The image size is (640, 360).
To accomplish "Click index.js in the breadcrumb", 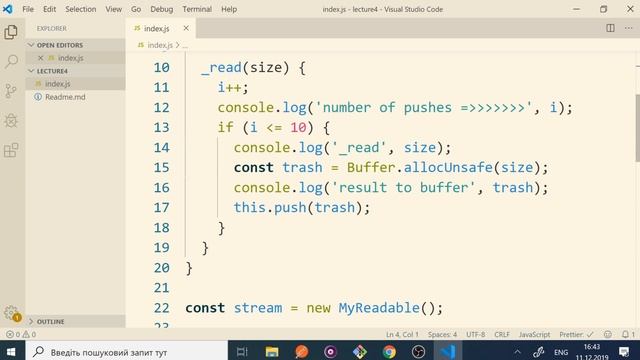I will click(x=160, y=45).
